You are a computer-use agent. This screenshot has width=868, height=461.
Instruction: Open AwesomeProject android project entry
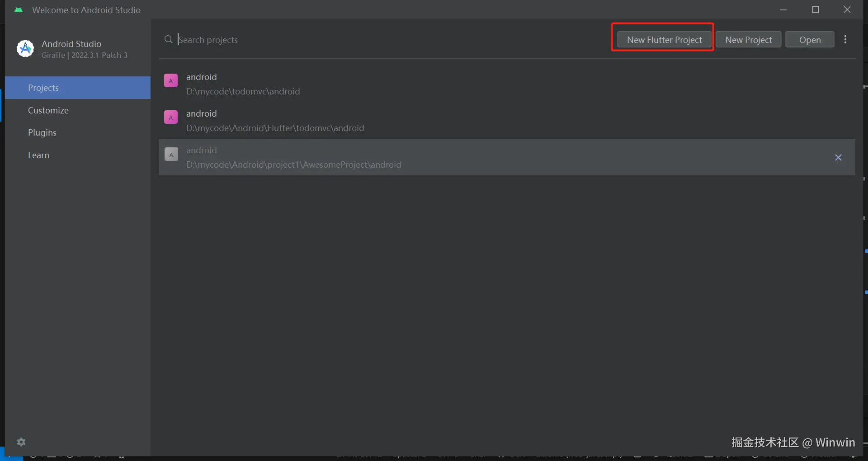coord(507,157)
